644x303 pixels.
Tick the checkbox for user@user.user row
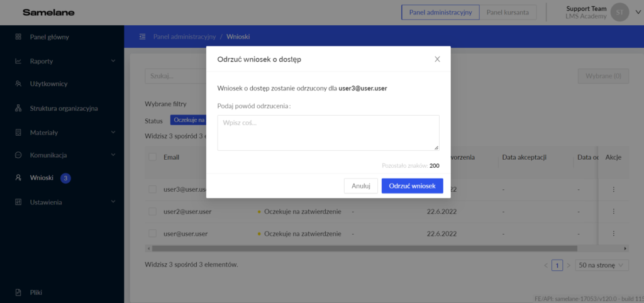[x=152, y=233]
